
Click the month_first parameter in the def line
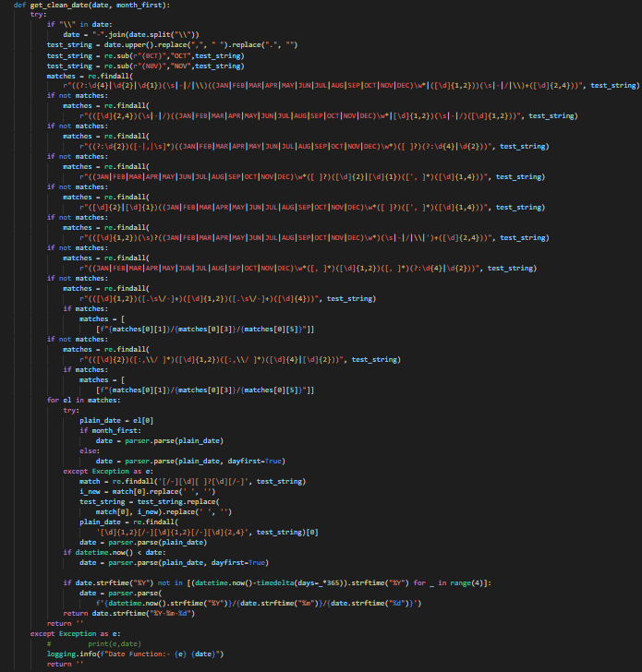[x=139, y=6]
